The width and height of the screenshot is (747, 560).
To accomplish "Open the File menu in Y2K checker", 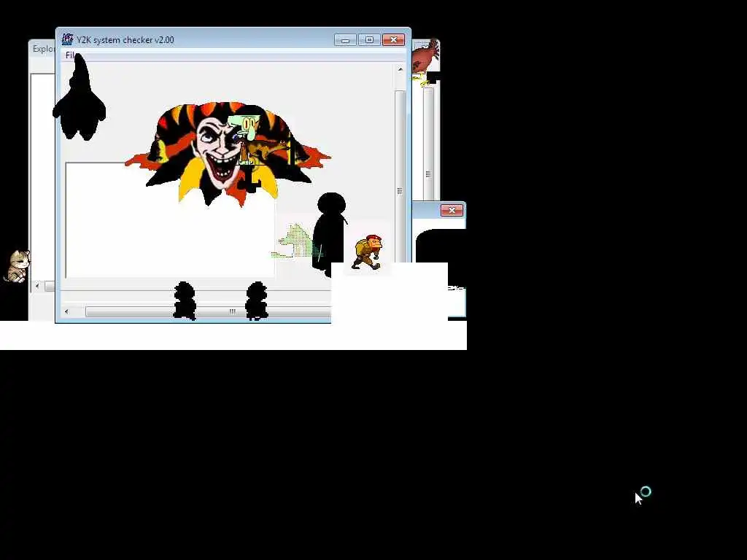I will click(x=70, y=55).
